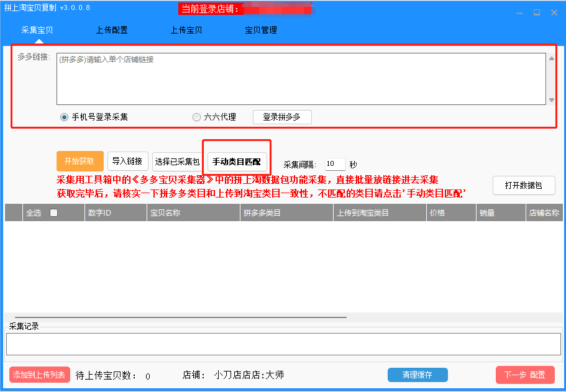The height and width of the screenshot is (392, 566).
Task: Open 选择已采集包 package selector
Action: tap(177, 162)
